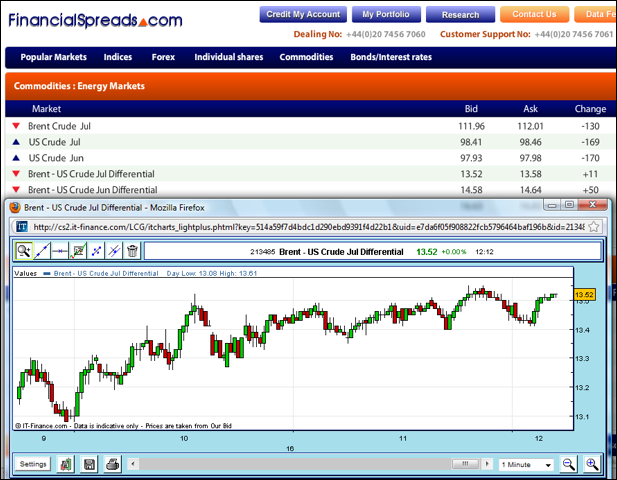617x480 pixels.
Task: Select the horizontal line tool
Action: click(60, 251)
